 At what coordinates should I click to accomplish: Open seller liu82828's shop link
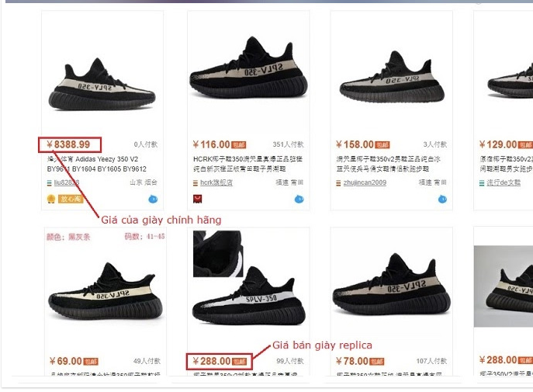click(66, 182)
